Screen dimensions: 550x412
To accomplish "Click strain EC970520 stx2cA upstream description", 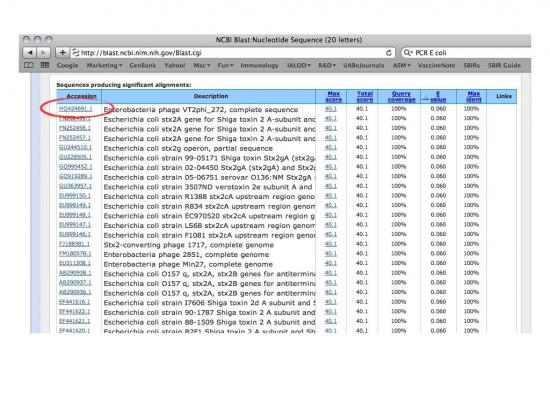I will 209,216.
